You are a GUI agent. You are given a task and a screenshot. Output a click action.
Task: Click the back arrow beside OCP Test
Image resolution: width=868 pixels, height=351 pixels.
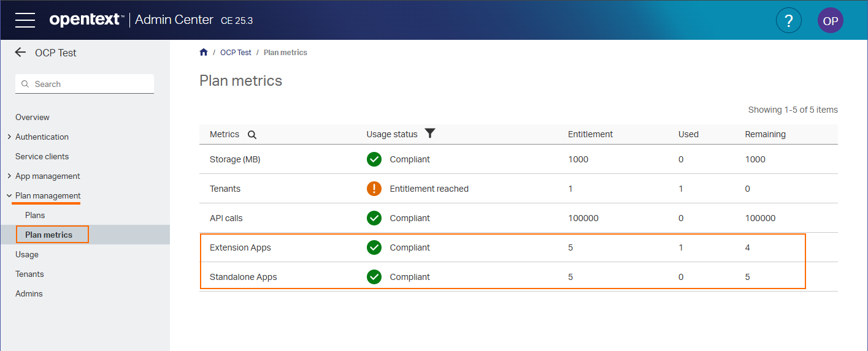coord(20,53)
